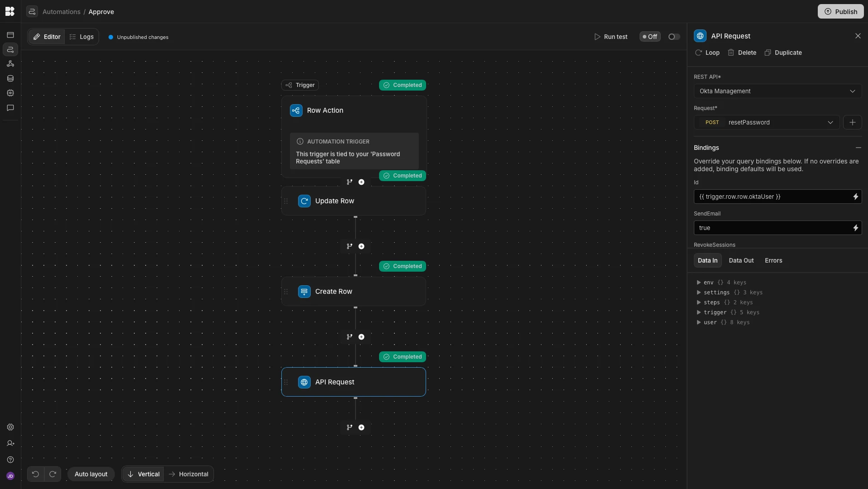Click Auto layout

pos(91,474)
